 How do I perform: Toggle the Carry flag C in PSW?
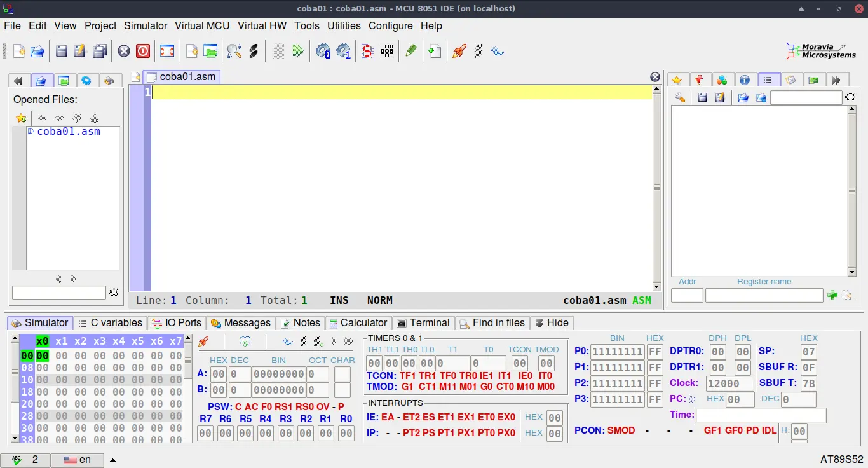coord(238,407)
